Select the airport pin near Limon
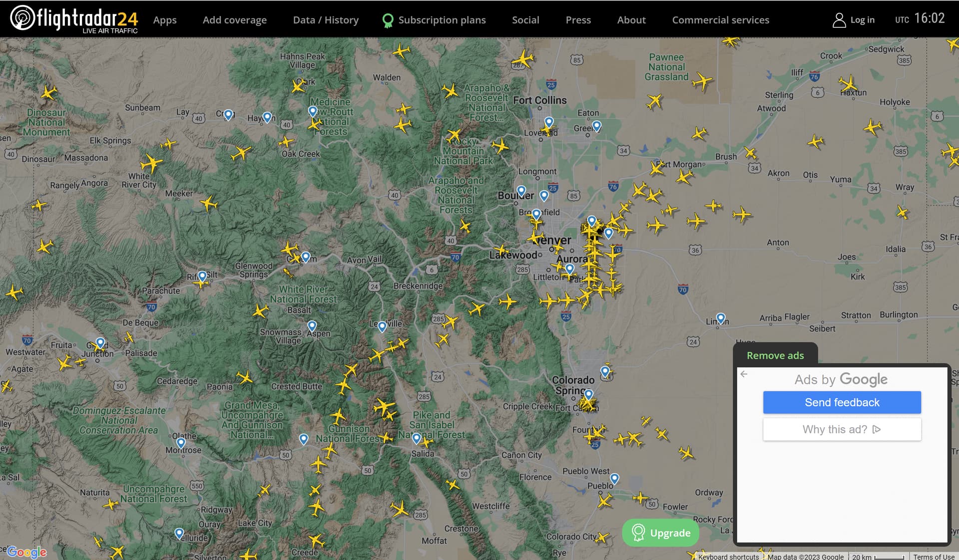This screenshot has width=959, height=560. point(720,317)
